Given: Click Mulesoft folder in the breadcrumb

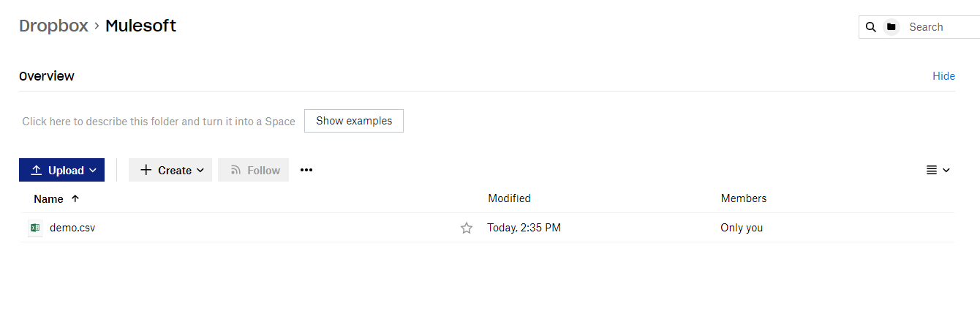Looking at the screenshot, I should coord(140,26).
